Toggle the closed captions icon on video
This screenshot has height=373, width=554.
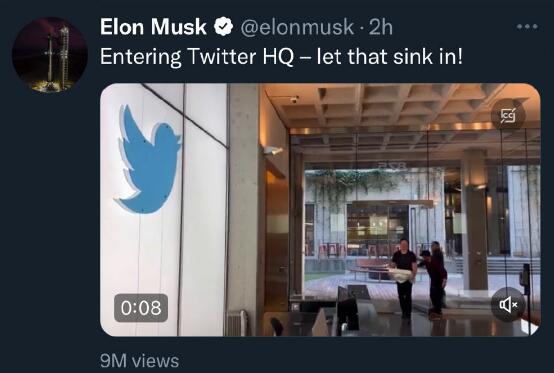click(x=508, y=115)
